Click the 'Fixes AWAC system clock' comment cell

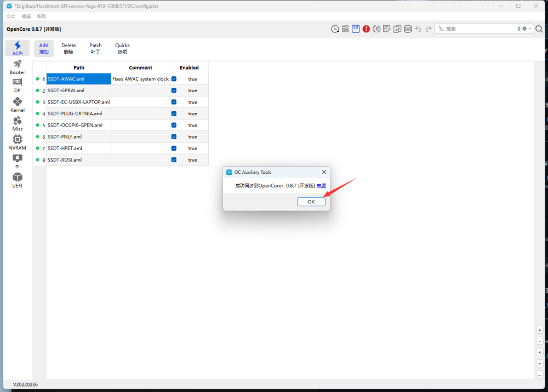pos(140,79)
